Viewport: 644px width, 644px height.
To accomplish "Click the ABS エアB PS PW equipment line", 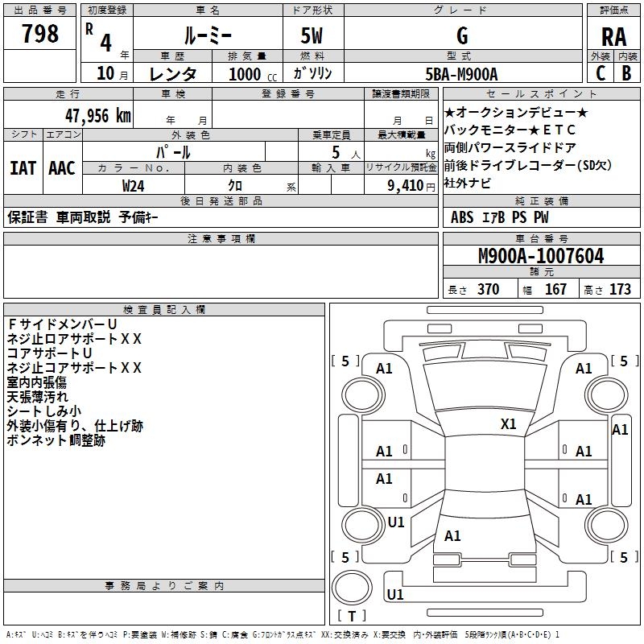I will coord(499,217).
